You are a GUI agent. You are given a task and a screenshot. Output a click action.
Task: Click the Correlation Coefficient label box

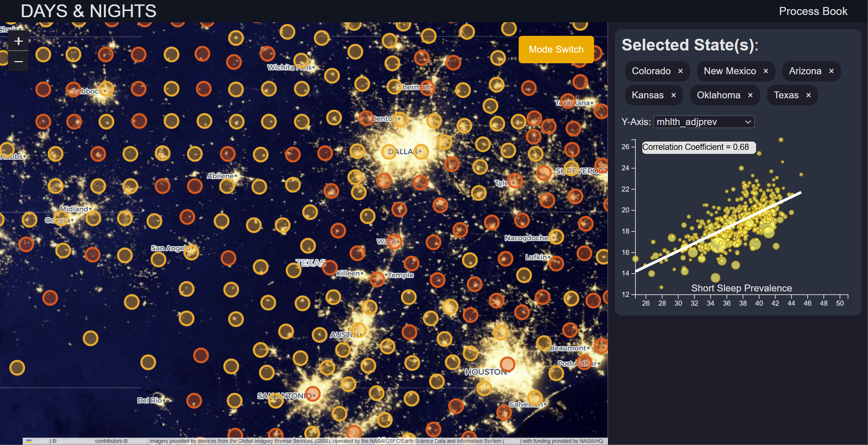(698, 147)
